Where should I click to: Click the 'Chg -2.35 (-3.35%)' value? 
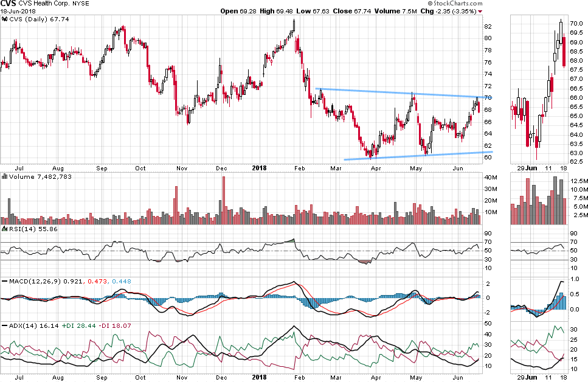coord(448,11)
